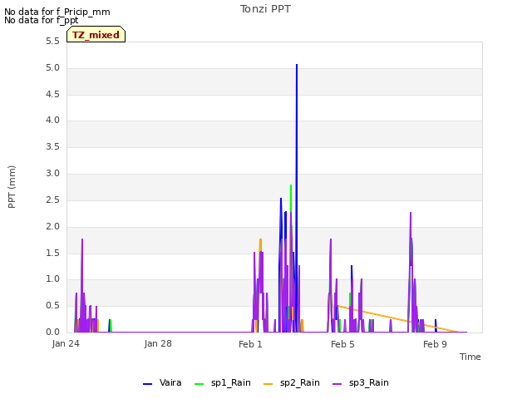This screenshot has height=399, width=532.
Task: Click the green sp1_Rain legend color marker
Action: pyautogui.click(x=199, y=384)
